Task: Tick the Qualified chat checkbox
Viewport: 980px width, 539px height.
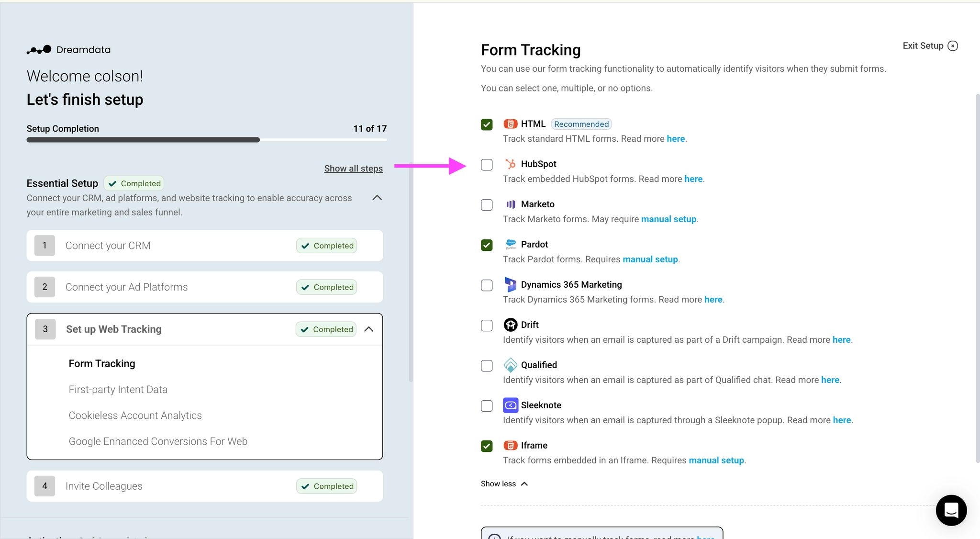Action: (x=487, y=366)
